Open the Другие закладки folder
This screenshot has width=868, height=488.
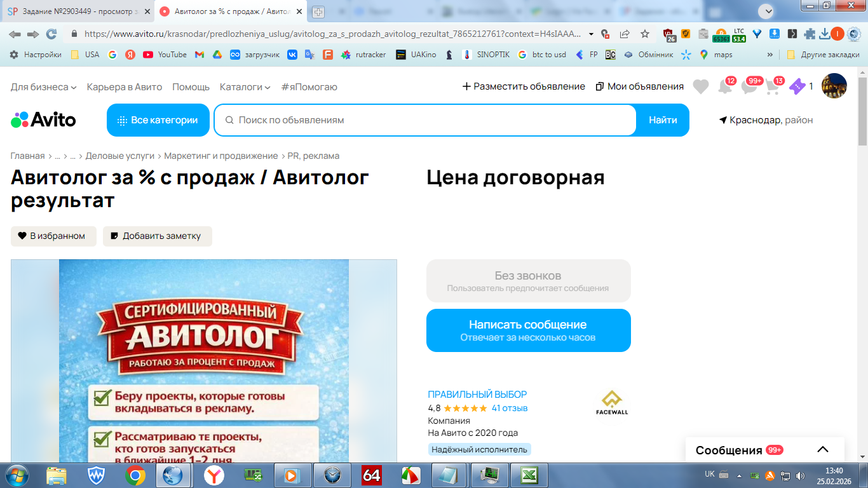[x=823, y=55]
